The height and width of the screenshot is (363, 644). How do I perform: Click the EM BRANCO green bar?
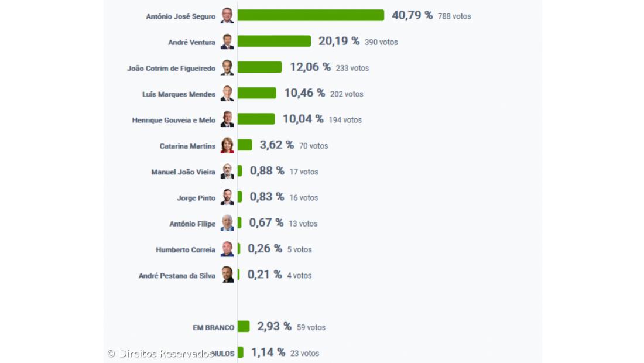(x=244, y=327)
